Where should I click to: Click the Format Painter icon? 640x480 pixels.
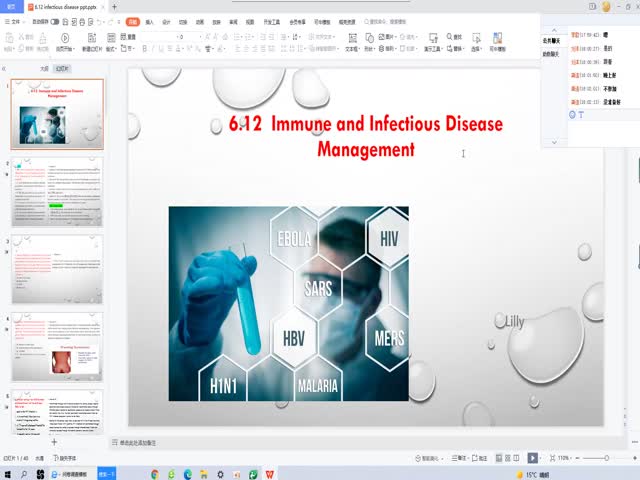pos(42,39)
